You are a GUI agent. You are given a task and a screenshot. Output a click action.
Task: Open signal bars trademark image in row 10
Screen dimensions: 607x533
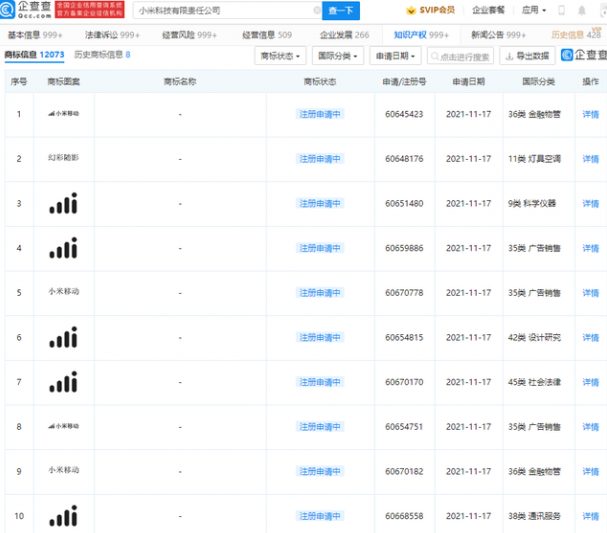click(x=63, y=516)
